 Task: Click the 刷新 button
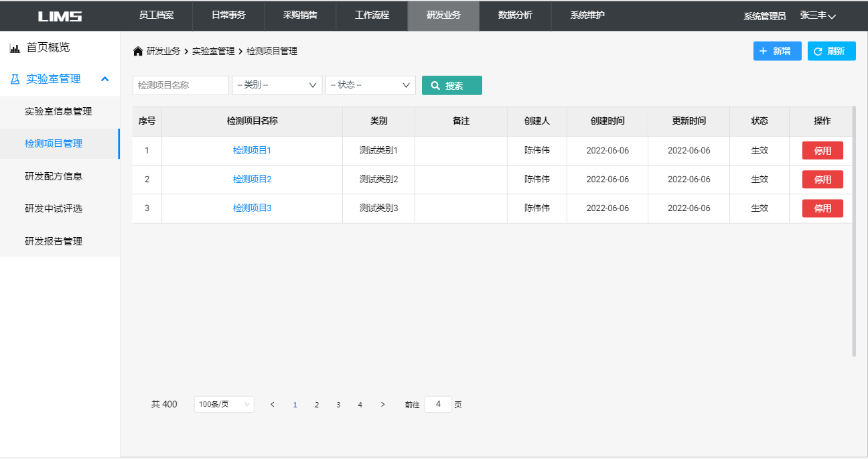[831, 51]
